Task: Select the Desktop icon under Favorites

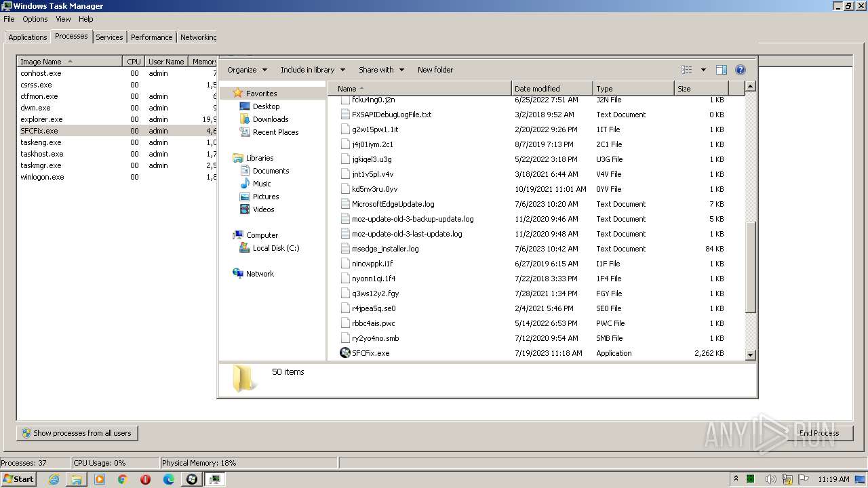Action: click(245, 106)
